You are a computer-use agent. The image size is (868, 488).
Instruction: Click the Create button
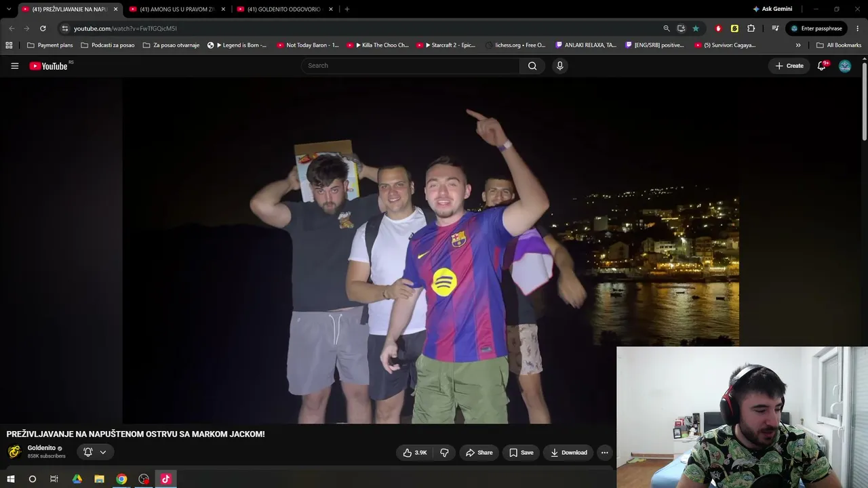[789, 66]
